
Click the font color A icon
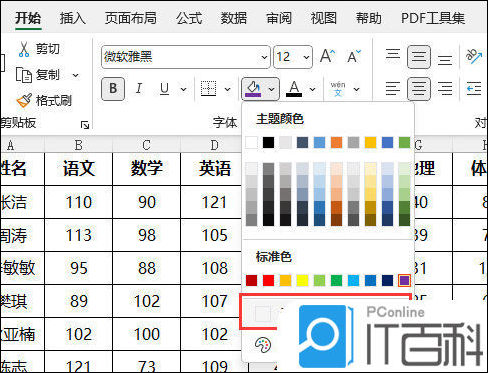[x=294, y=89]
